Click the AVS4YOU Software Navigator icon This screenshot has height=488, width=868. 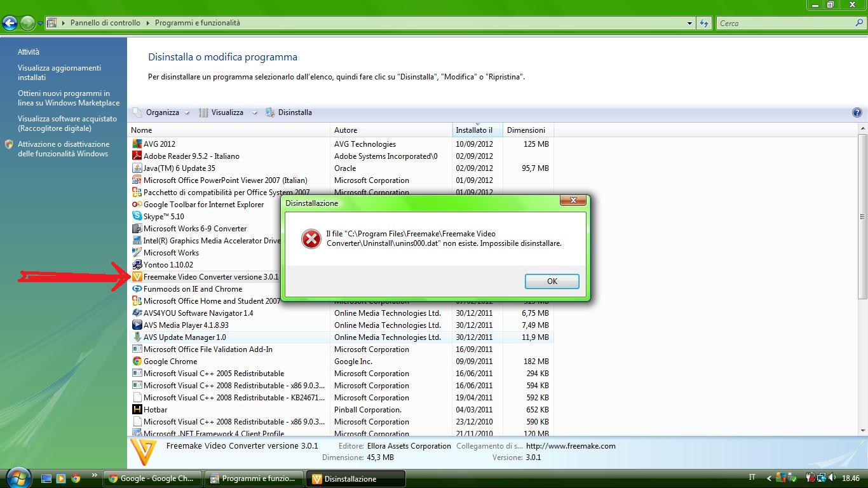tap(137, 313)
